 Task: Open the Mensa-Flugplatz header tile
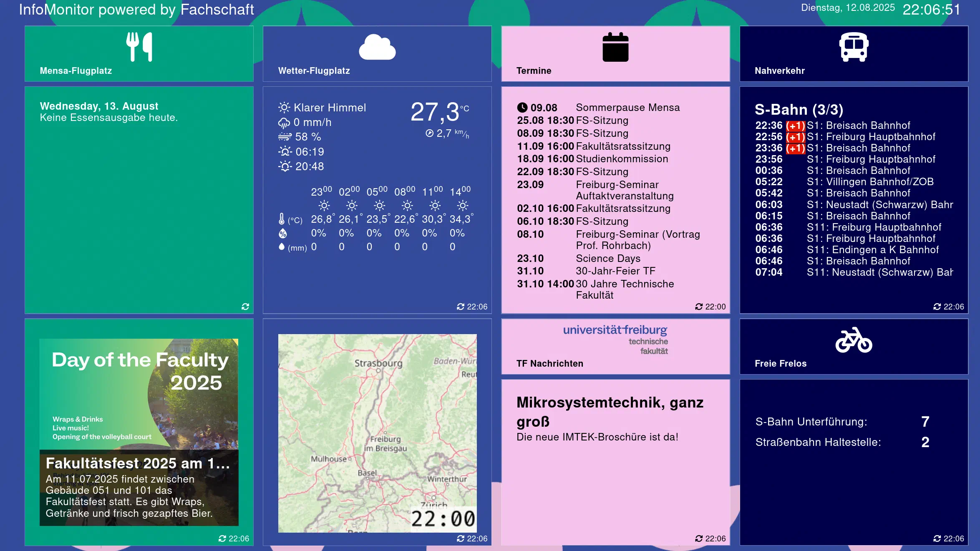click(x=139, y=54)
